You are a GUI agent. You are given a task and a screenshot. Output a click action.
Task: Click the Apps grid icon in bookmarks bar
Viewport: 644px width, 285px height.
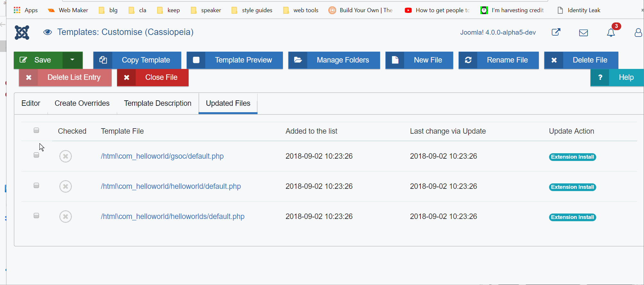pyautogui.click(x=17, y=10)
